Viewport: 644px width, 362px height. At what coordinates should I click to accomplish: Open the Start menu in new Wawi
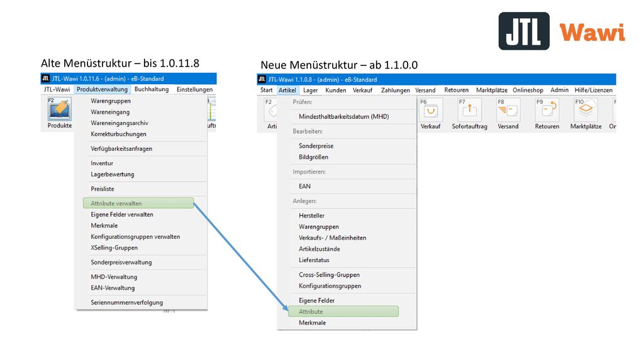tap(267, 90)
